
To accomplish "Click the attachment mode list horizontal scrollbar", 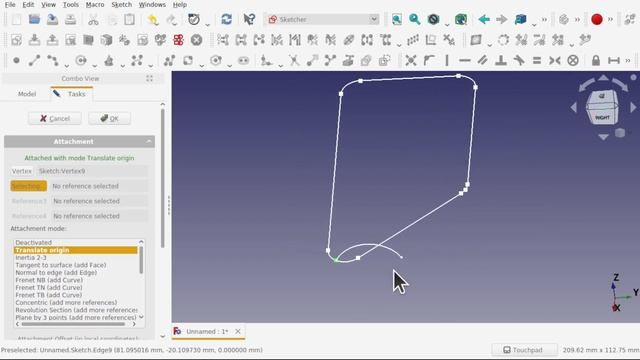I will click(73, 324).
